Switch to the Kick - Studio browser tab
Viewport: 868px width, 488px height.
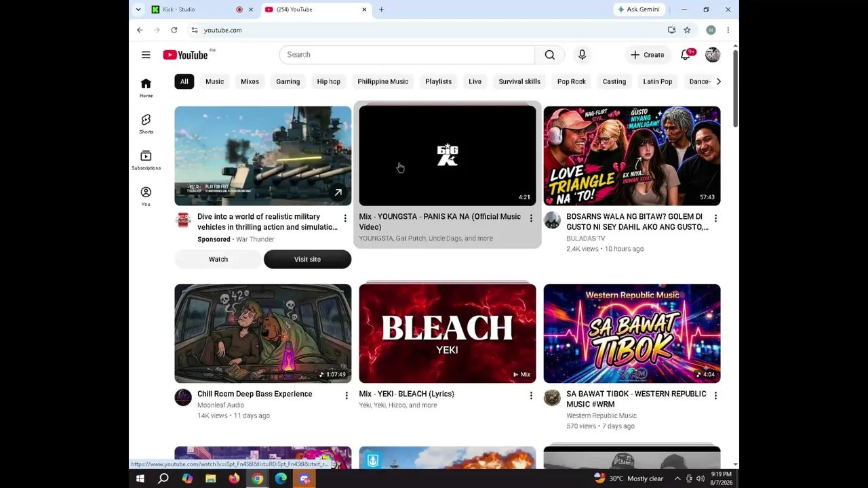201,9
